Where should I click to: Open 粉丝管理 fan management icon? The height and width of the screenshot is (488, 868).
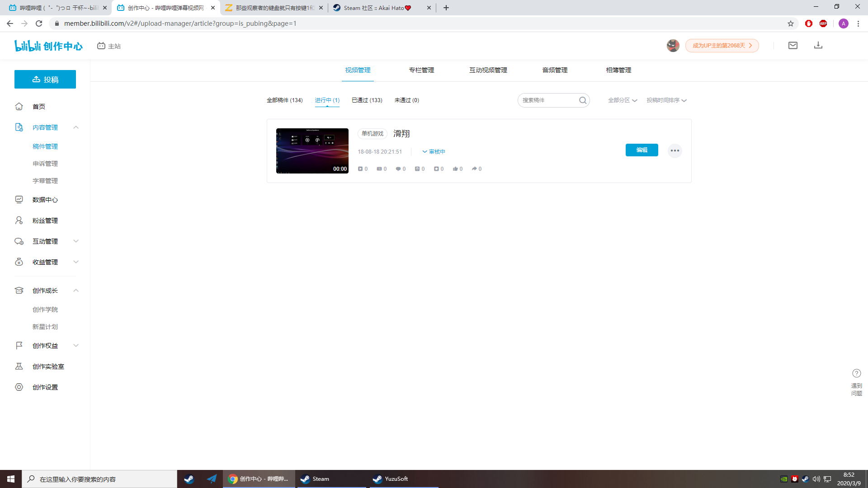19,220
